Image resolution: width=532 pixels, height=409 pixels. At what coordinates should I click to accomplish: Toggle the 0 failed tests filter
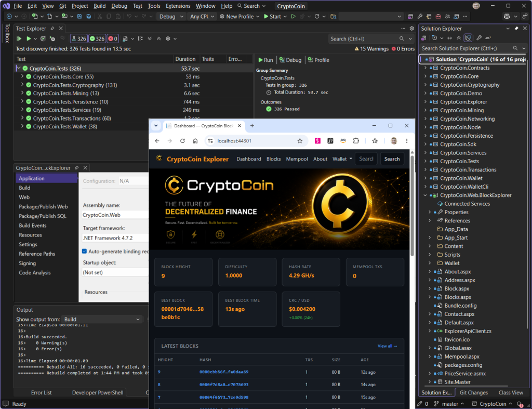click(113, 38)
